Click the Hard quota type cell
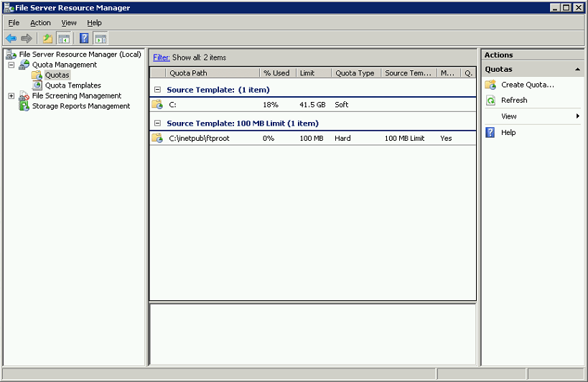This screenshot has height=382, width=588. pos(342,139)
